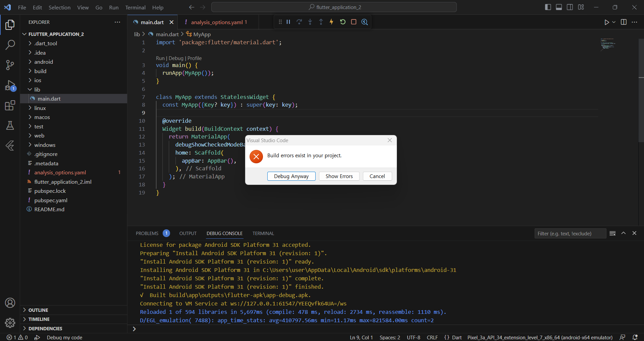The width and height of the screenshot is (644, 341).
Task: Open the Testing flask view
Action: 10,125
